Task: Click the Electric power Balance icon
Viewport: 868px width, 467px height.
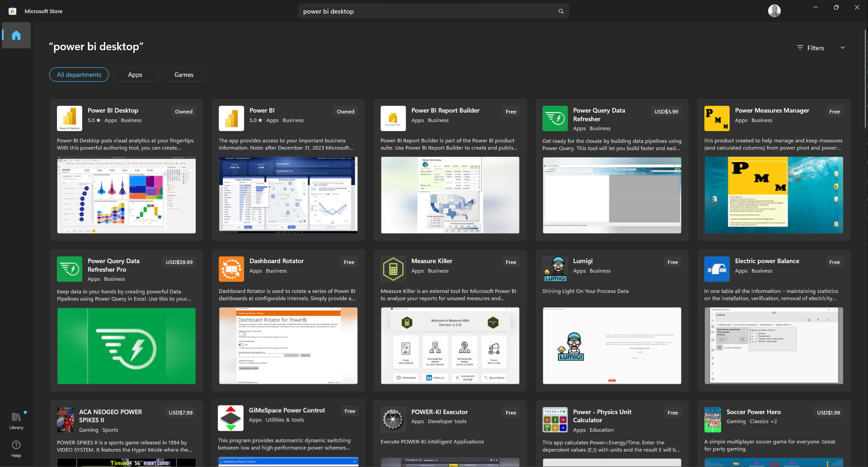Action: coord(717,269)
